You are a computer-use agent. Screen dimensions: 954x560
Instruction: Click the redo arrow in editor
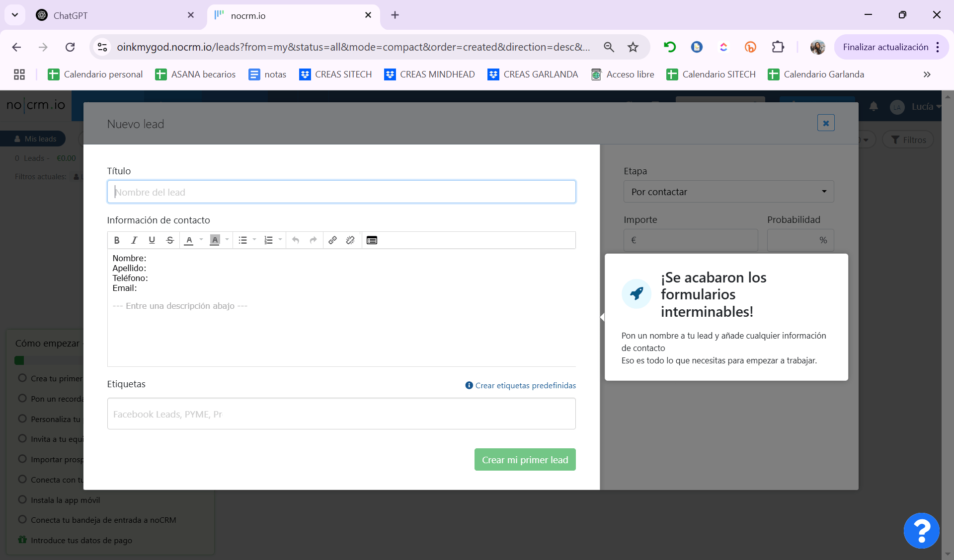(313, 240)
